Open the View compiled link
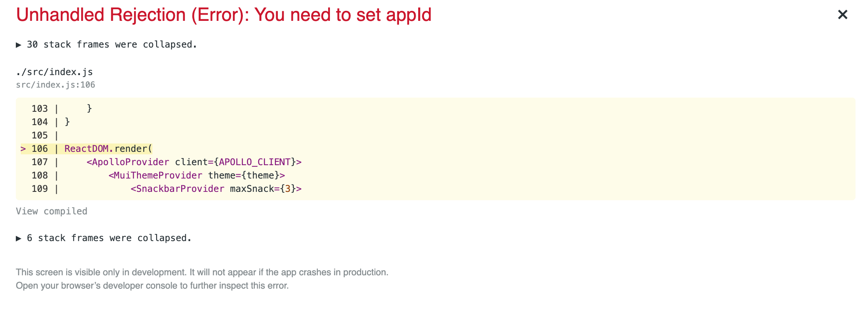 [x=52, y=211]
